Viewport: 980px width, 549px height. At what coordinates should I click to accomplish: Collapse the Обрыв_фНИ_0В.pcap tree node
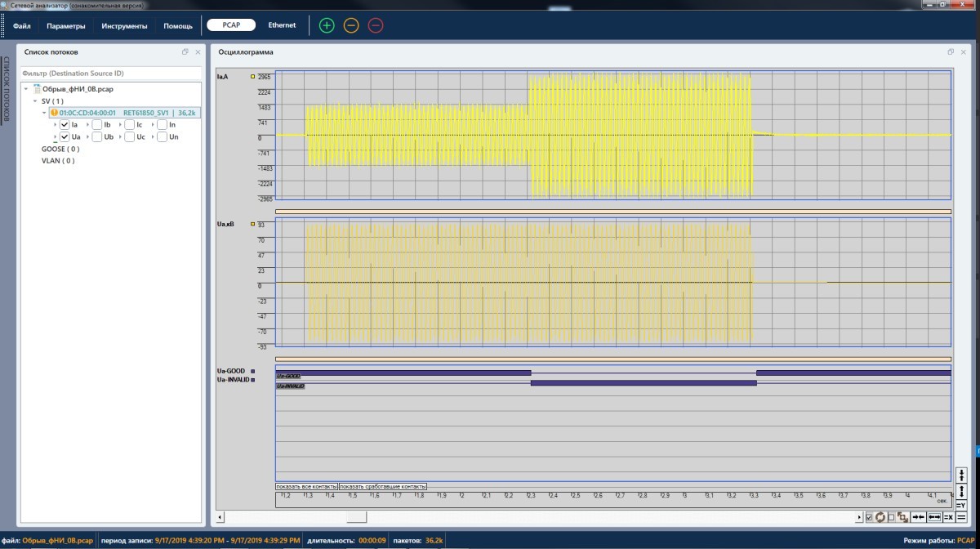[26, 89]
